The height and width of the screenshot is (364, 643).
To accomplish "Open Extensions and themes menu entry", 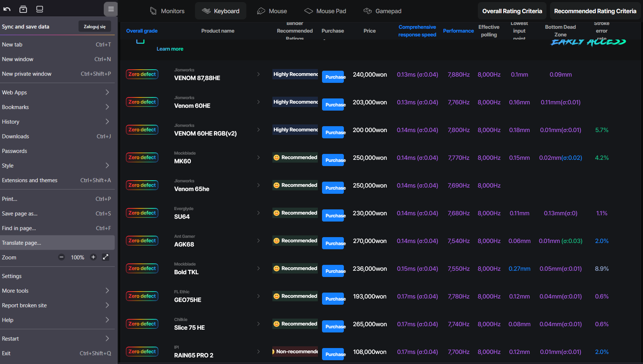I will (x=57, y=180).
